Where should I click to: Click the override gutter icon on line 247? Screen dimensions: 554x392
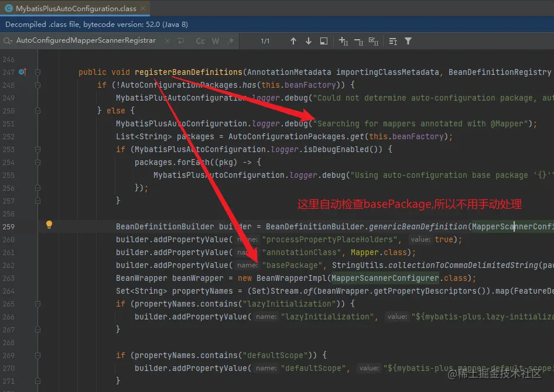[23, 72]
